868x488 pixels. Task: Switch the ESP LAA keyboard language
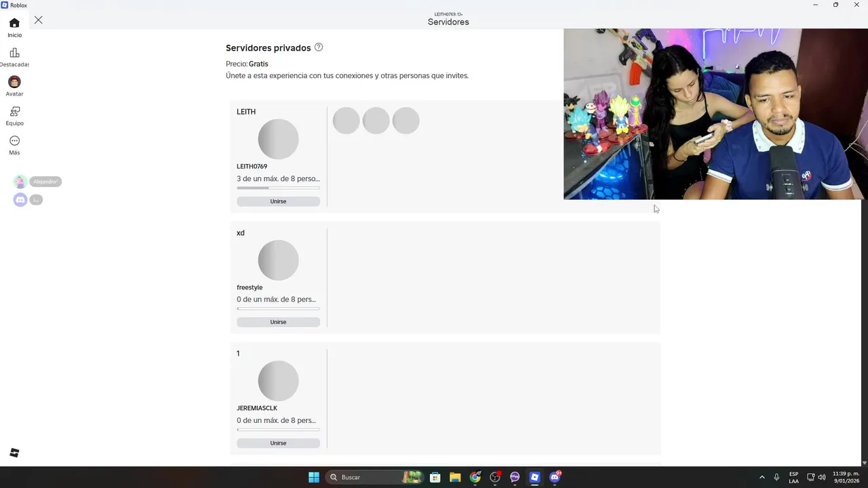click(x=793, y=477)
